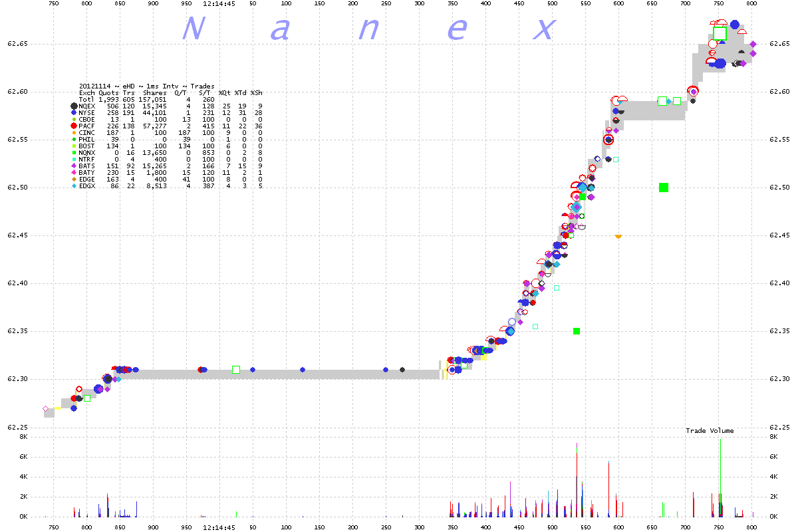Click the hollow cyan square just below 62.40

(x=557, y=288)
